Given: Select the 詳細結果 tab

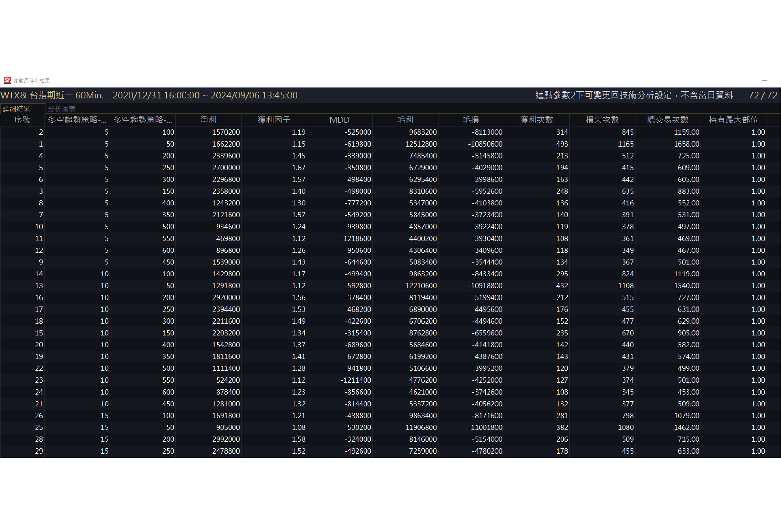Looking at the screenshot, I should point(16,109).
